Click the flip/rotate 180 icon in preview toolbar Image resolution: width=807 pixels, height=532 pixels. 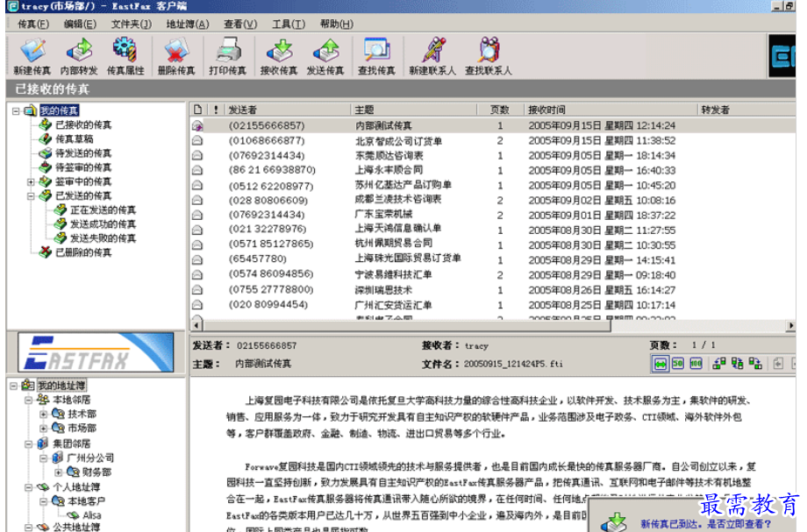pos(737,364)
